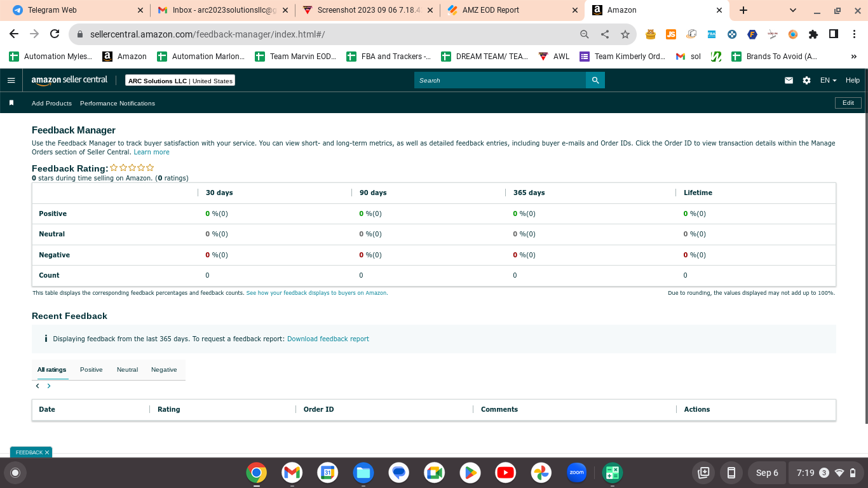Open the Seller Central mail messages icon

(x=789, y=81)
